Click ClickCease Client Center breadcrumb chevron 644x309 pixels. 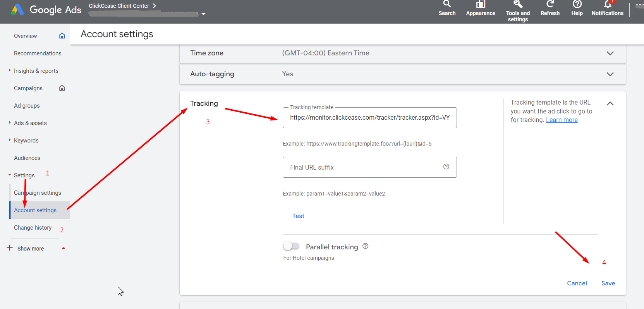tap(154, 6)
